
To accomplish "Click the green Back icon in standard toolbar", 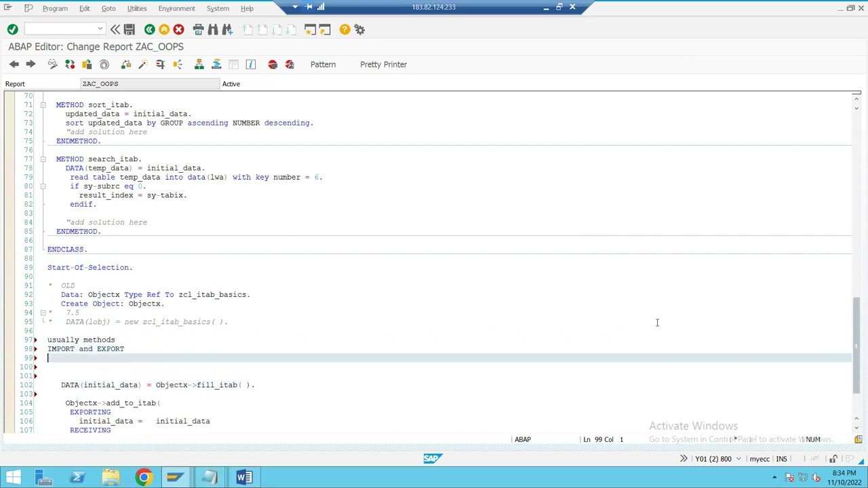I will click(x=149, y=29).
